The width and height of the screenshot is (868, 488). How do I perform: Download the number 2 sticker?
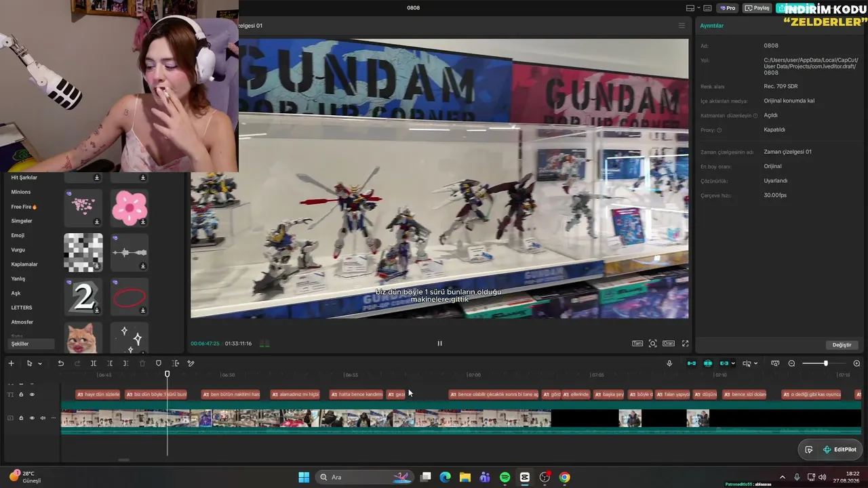point(96,310)
